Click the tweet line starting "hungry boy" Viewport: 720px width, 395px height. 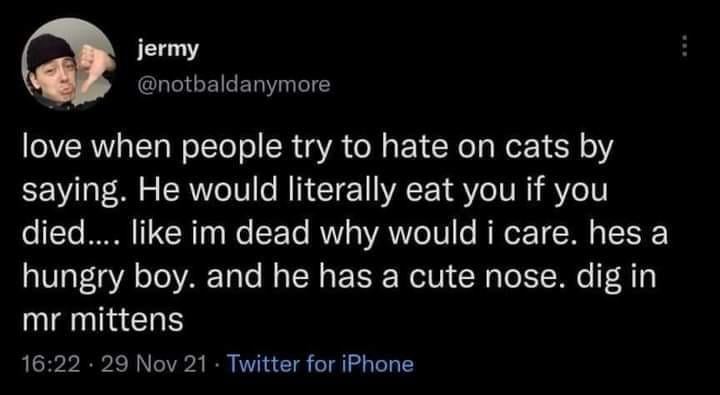pyautogui.click(x=339, y=277)
